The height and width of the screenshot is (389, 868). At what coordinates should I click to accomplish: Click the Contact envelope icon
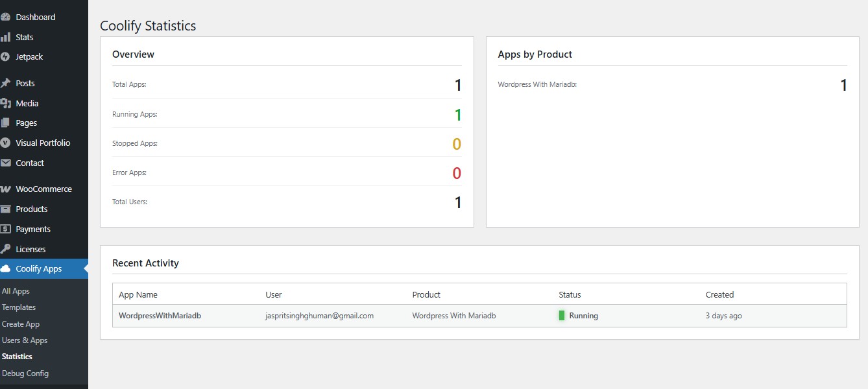(5, 163)
